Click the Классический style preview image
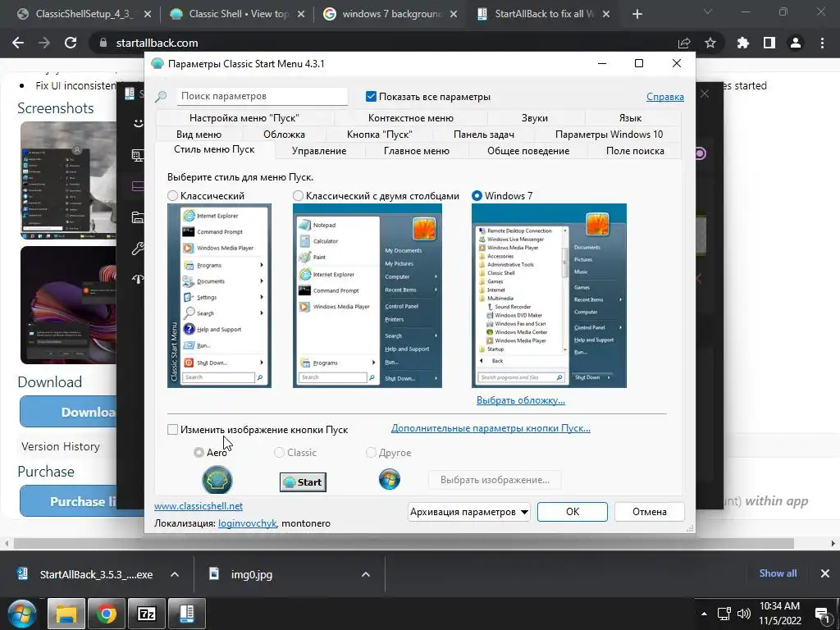 click(219, 295)
